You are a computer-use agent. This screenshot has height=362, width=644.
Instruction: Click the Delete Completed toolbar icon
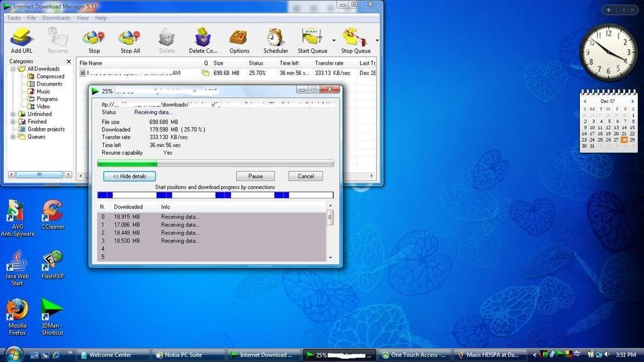point(203,40)
